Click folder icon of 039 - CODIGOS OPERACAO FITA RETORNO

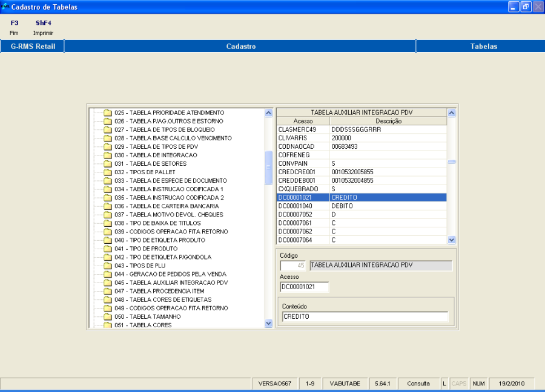(108, 232)
